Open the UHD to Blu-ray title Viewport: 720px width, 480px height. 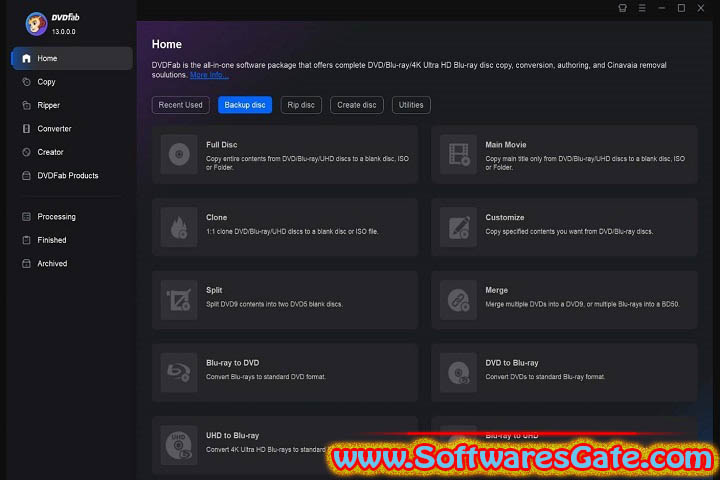pos(232,435)
